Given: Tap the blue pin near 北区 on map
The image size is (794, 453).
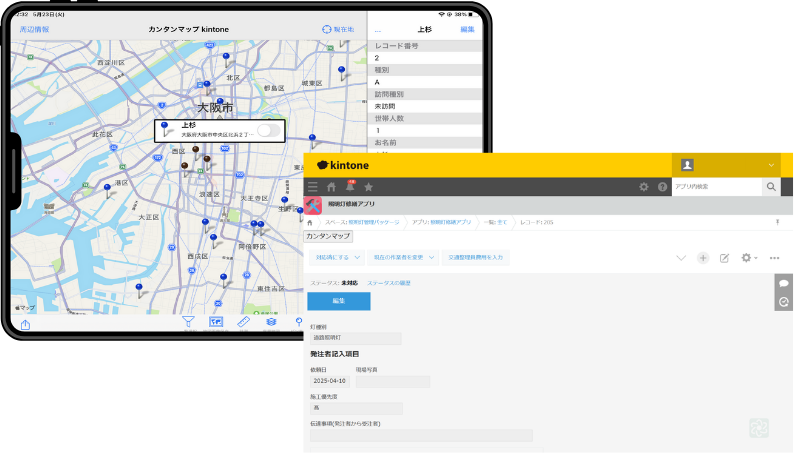Looking at the screenshot, I should (226, 57).
